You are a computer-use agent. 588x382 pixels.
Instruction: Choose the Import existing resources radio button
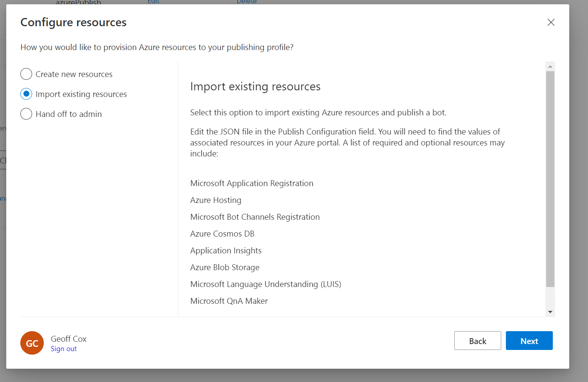pyautogui.click(x=26, y=94)
